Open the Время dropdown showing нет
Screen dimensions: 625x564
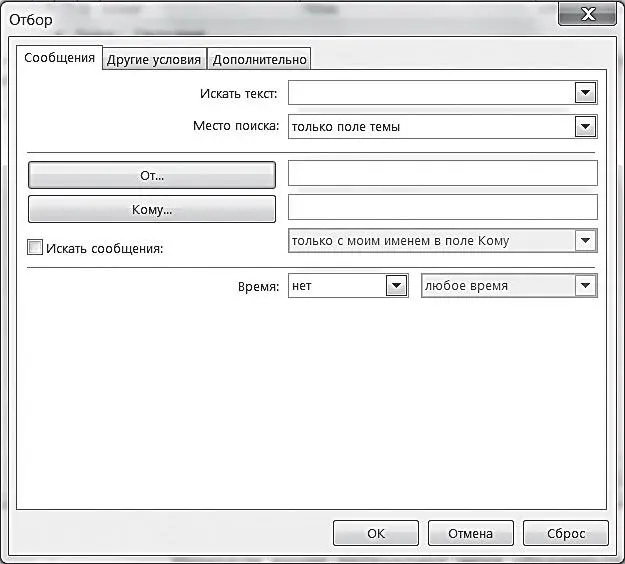point(348,285)
